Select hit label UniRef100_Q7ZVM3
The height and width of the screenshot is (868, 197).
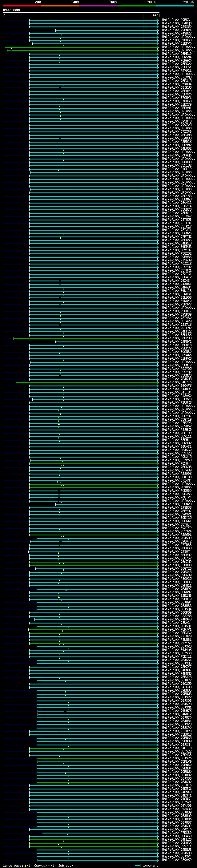(176, 78)
